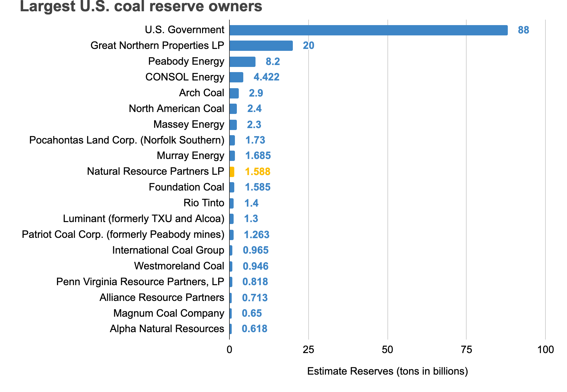567x392 pixels.
Task: Click the 2.3 data value
Action: [x=254, y=125]
